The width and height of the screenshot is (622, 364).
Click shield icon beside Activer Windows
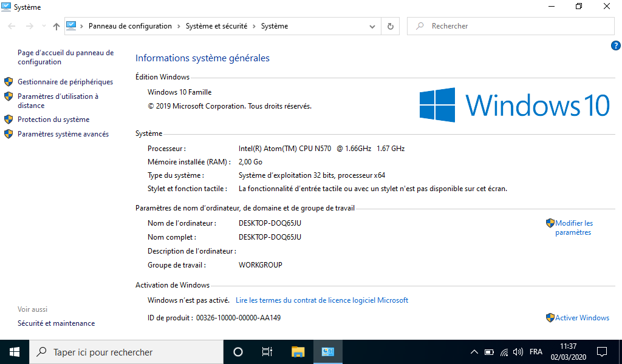pyautogui.click(x=550, y=318)
